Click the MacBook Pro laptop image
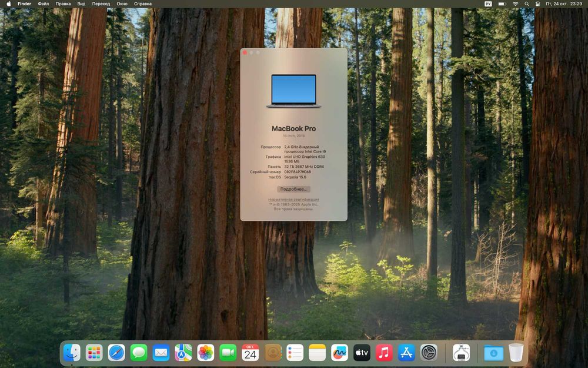This screenshot has width=588, height=368. (x=293, y=91)
